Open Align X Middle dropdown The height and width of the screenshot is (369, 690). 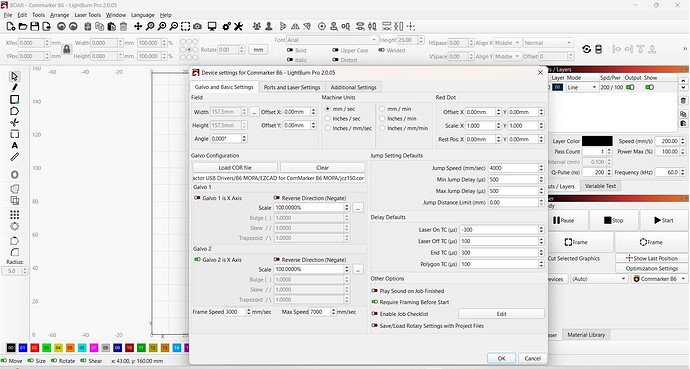click(508, 43)
